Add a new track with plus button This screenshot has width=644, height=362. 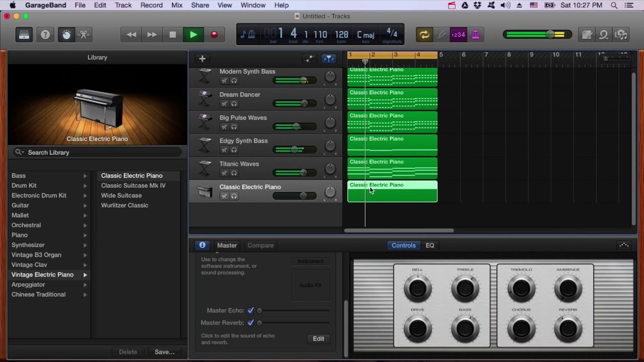tap(202, 59)
